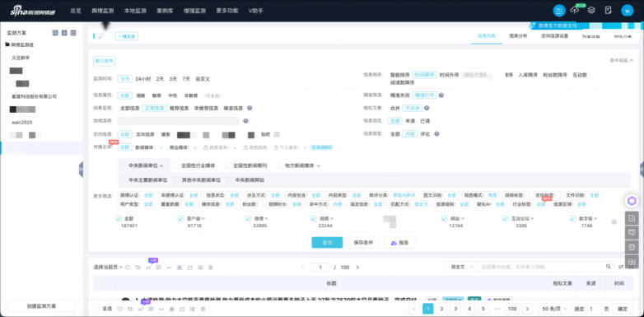The height and width of the screenshot is (317, 644).
Task: Click help icon next to 不合并
Action: pos(427,108)
